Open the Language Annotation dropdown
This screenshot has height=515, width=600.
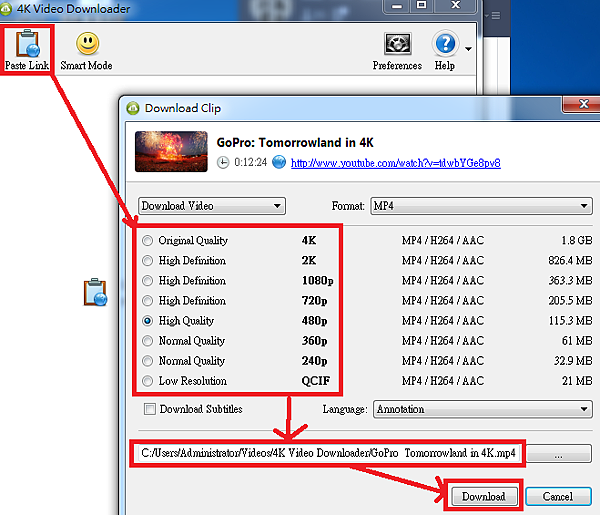483,409
